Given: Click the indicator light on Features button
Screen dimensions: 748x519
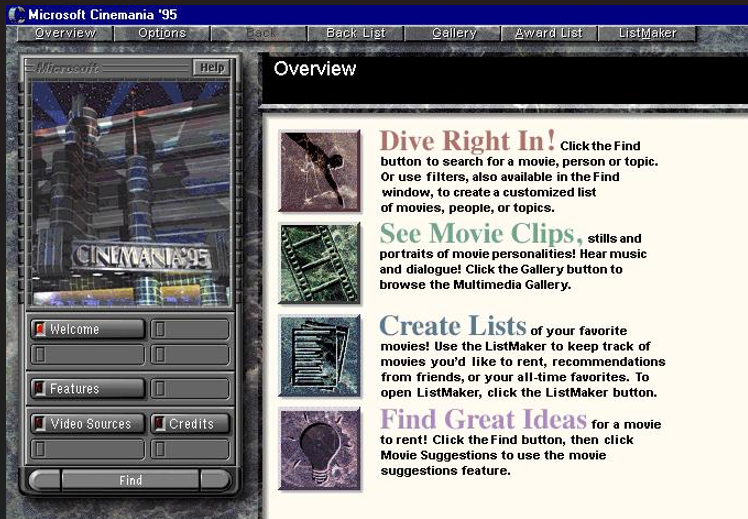Looking at the screenshot, I should click(41, 389).
